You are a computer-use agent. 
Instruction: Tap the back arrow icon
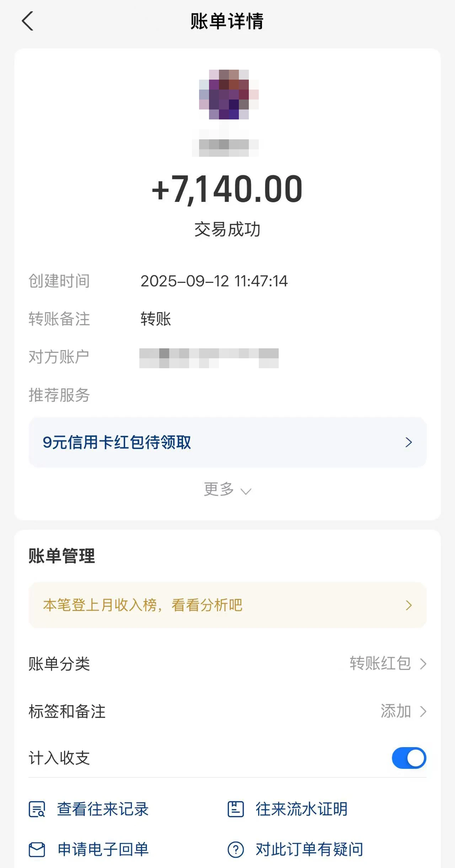pos(28,21)
